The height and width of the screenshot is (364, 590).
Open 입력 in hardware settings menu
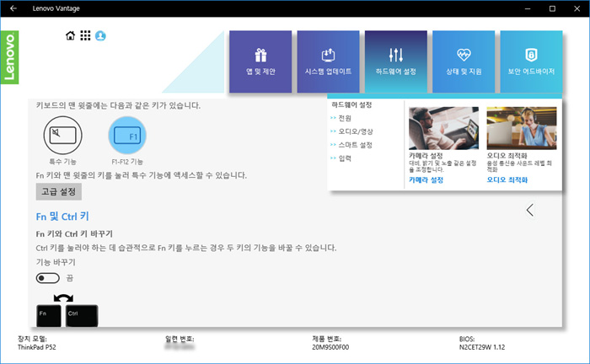[x=345, y=158]
